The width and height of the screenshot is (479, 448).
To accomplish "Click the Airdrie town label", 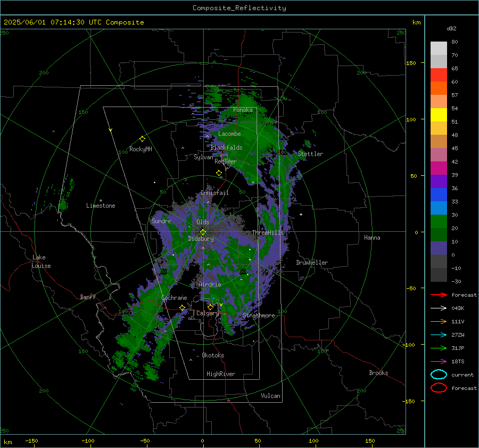I will 210,284.
